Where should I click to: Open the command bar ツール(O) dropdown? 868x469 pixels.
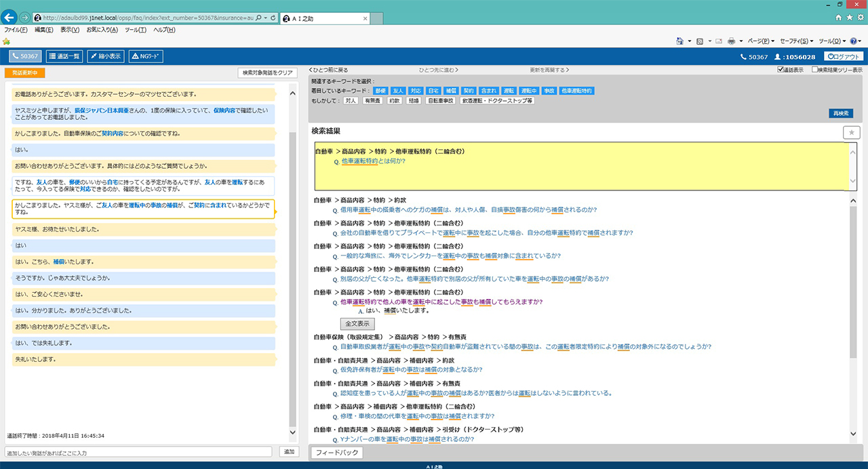tap(831, 41)
